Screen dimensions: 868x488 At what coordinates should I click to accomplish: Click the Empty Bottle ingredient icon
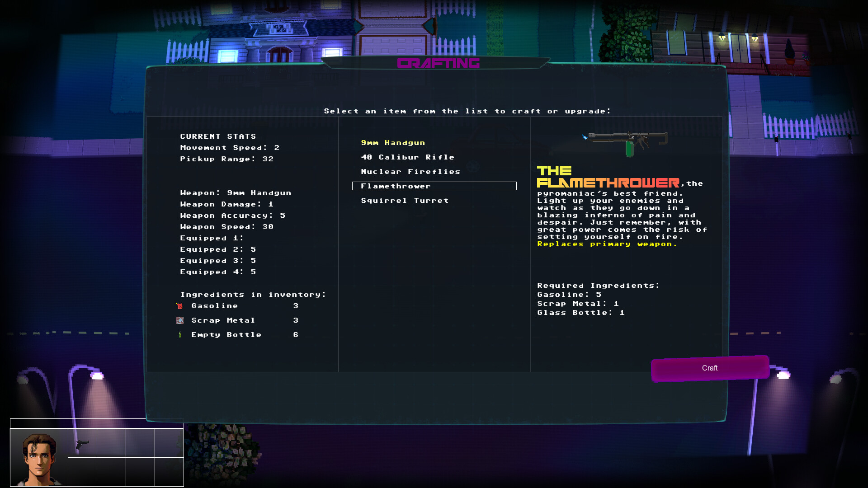point(180,335)
